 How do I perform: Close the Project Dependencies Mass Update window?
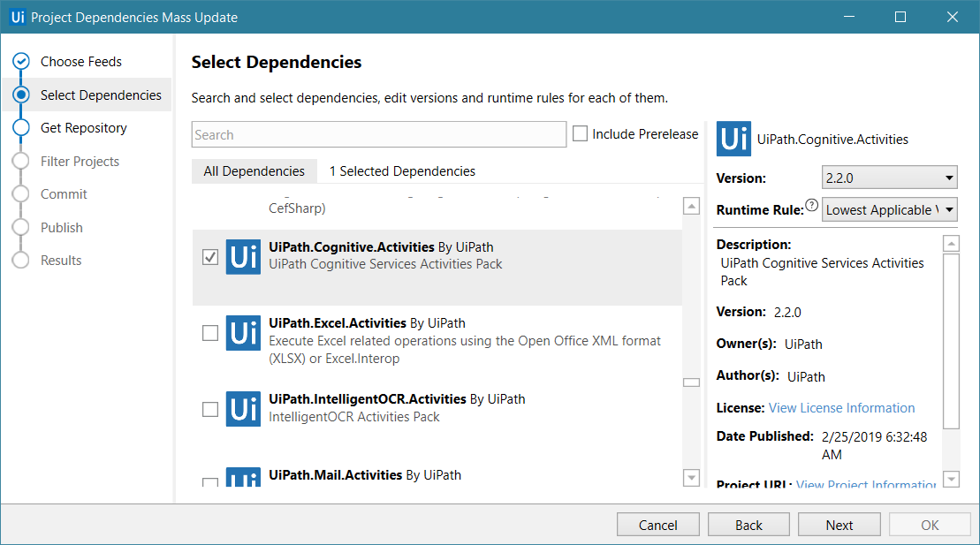click(952, 17)
